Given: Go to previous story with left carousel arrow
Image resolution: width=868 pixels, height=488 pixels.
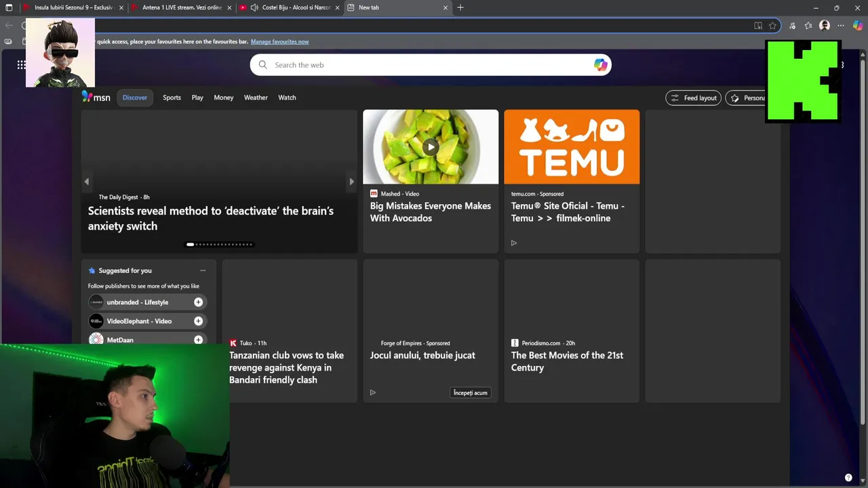Looking at the screenshot, I should (x=86, y=182).
